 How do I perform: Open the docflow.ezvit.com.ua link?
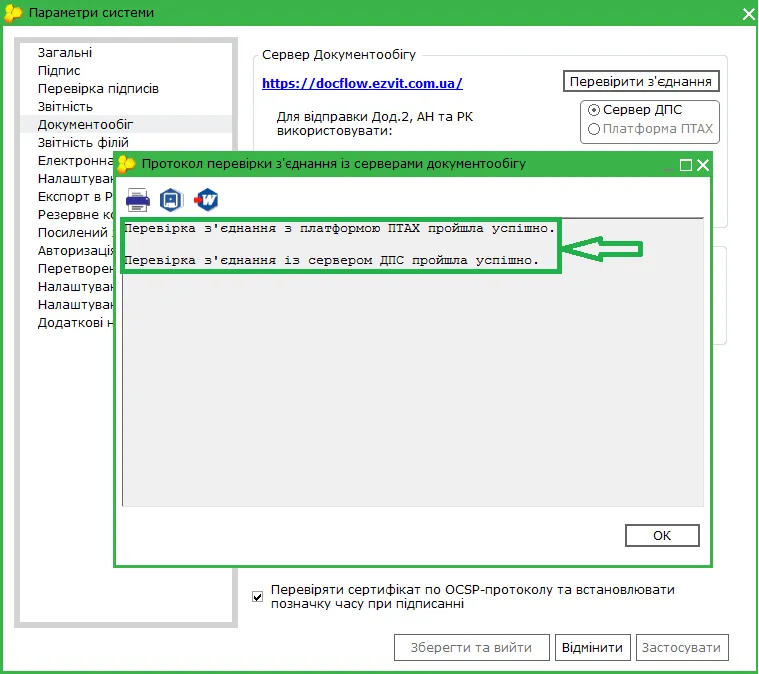pyautogui.click(x=362, y=83)
